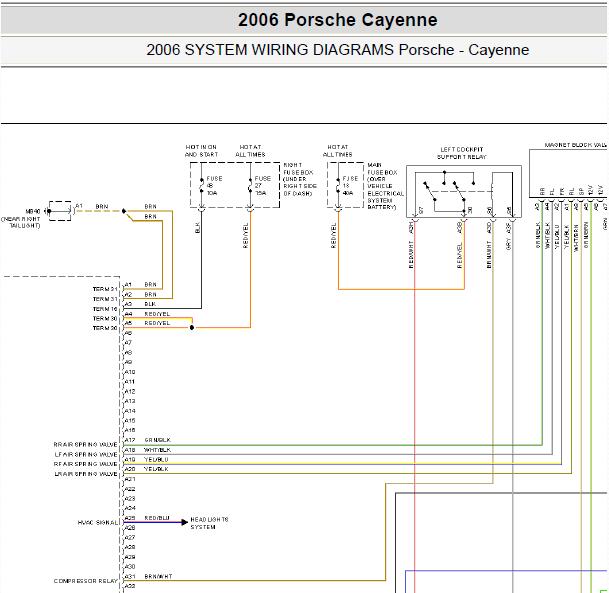
Task: Click vertical "RED/YEL" label below Fuse 27
Action: click(x=245, y=235)
